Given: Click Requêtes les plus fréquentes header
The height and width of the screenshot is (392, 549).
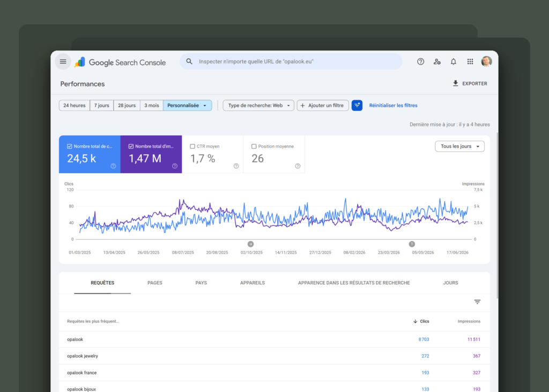Looking at the screenshot, I should 93,321.
